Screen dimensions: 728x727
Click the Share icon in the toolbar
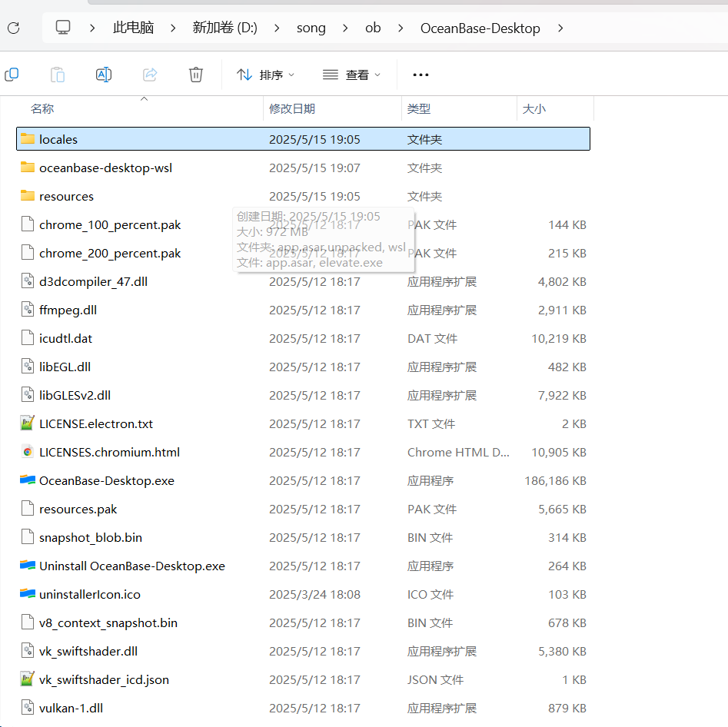pyautogui.click(x=149, y=75)
